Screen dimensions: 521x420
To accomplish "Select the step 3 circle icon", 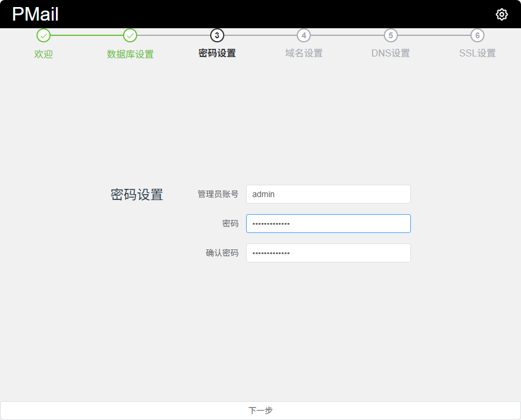I will pyautogui.click(x=217, y=35).
